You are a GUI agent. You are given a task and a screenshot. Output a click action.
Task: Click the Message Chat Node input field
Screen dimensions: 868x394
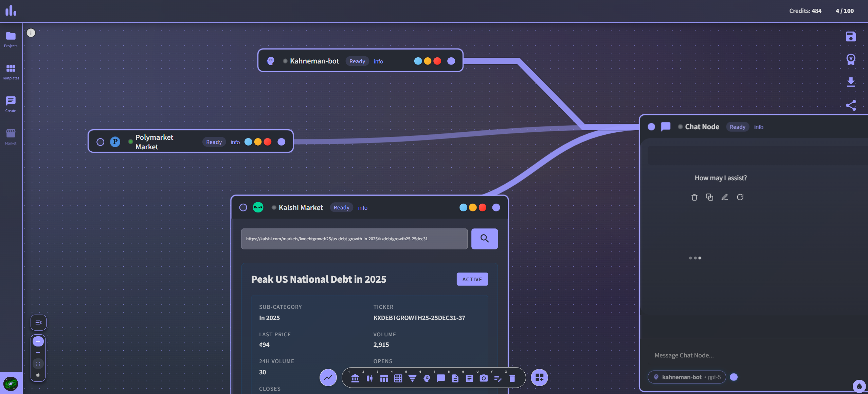click(x=730, y=355)
